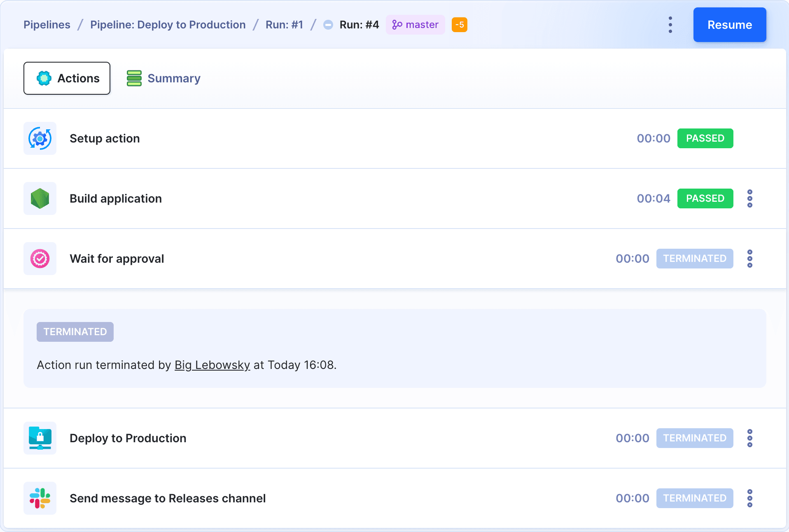Open the Send message row options menu

pyautogui.click(x=749, y=498)
